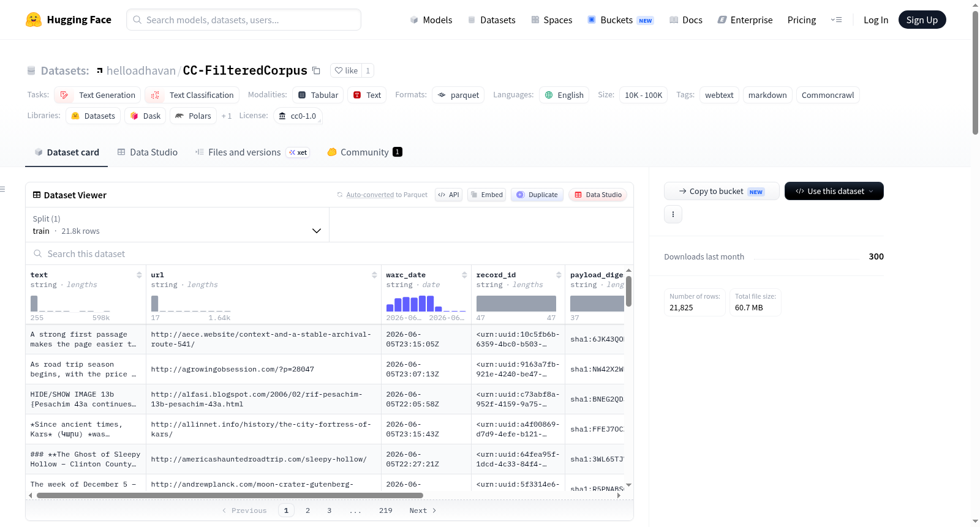The height and width of the screenshot is (527, 980).
Task: Open Datasets in the top navigation
Action: pos(491,20)
